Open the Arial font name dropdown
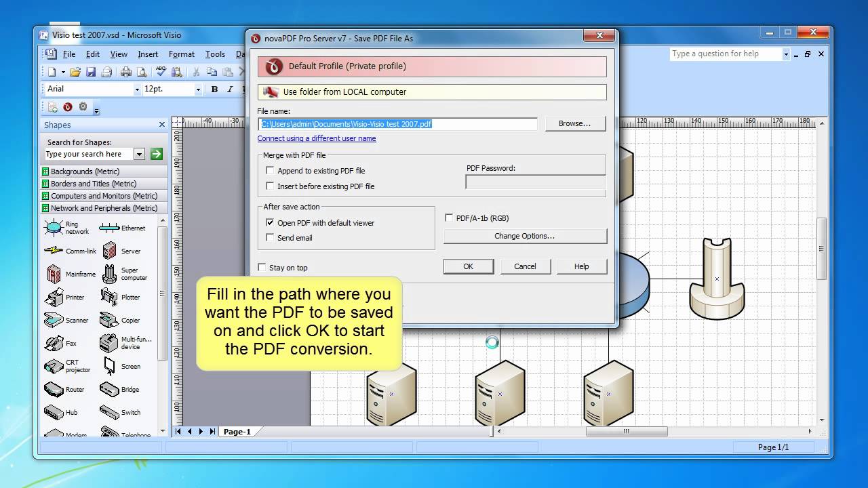The image size is (868, 488). pos(136,89)
